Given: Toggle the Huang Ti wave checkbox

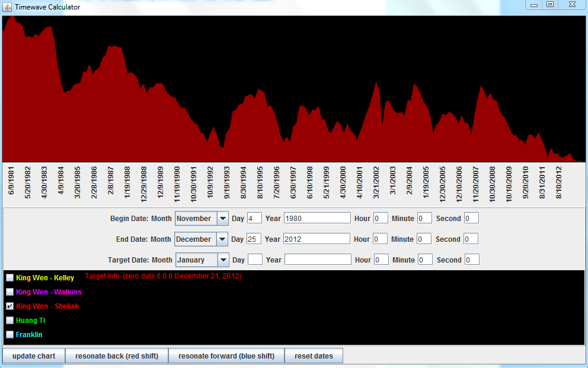Looking at the screenshot, I should pos(10,321).
